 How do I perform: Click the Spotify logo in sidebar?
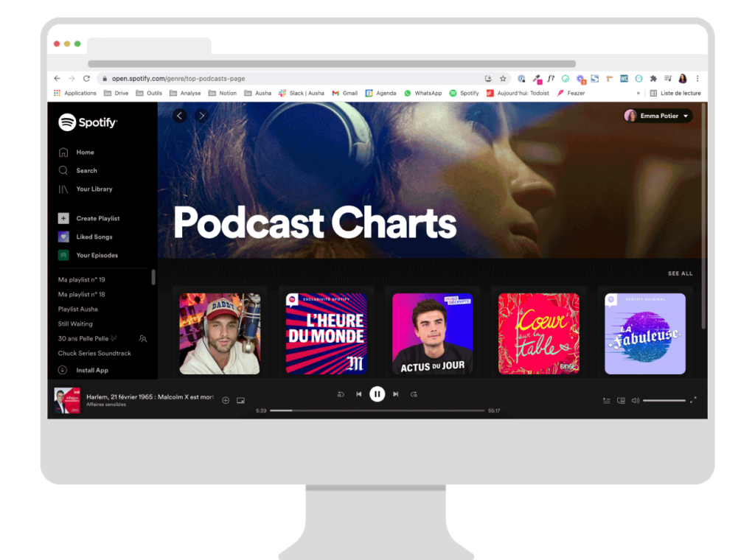click(x=88, y=122)
